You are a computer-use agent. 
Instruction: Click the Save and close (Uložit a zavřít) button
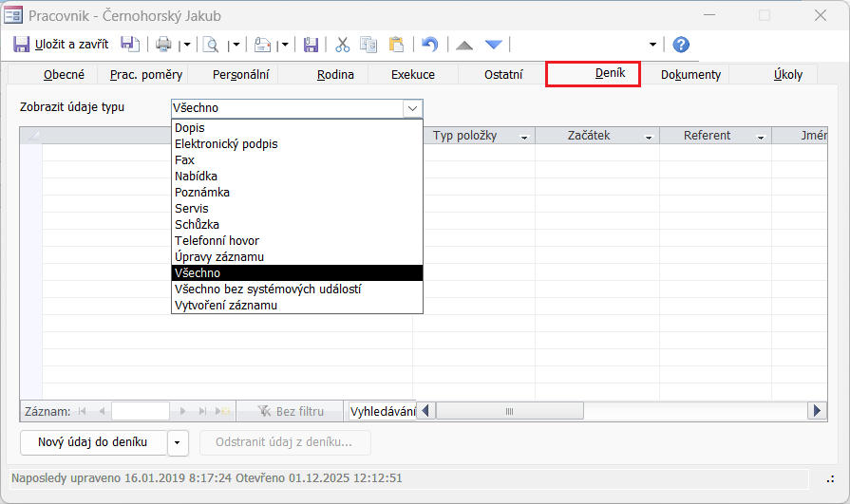[x=61, y=45]
